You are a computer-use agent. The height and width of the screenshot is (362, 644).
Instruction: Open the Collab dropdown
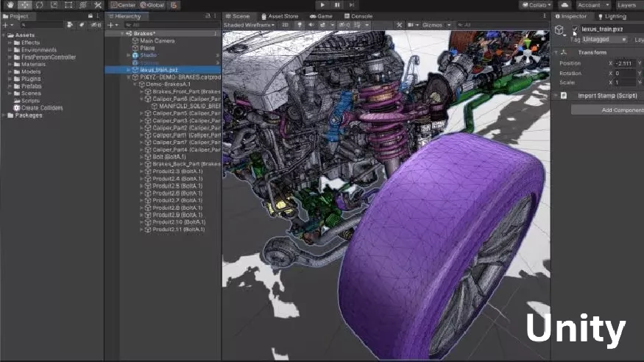click(x=536, y=5)
